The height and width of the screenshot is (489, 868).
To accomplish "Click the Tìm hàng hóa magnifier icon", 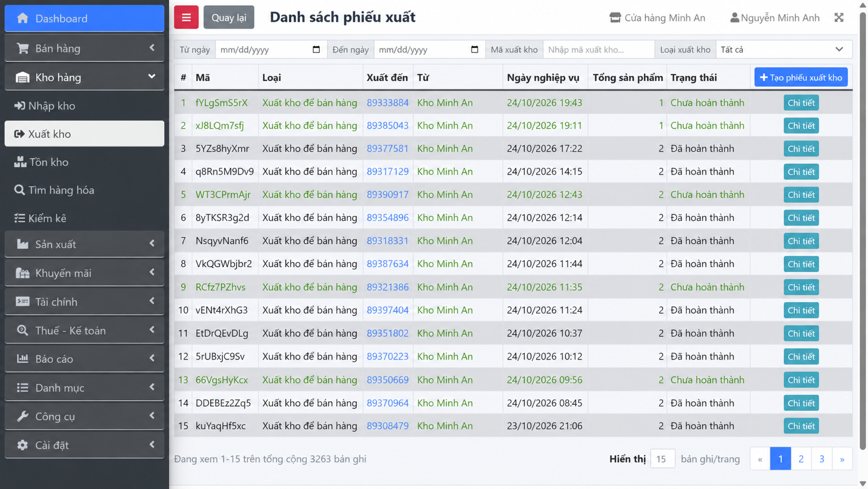I will click(19, 190).
